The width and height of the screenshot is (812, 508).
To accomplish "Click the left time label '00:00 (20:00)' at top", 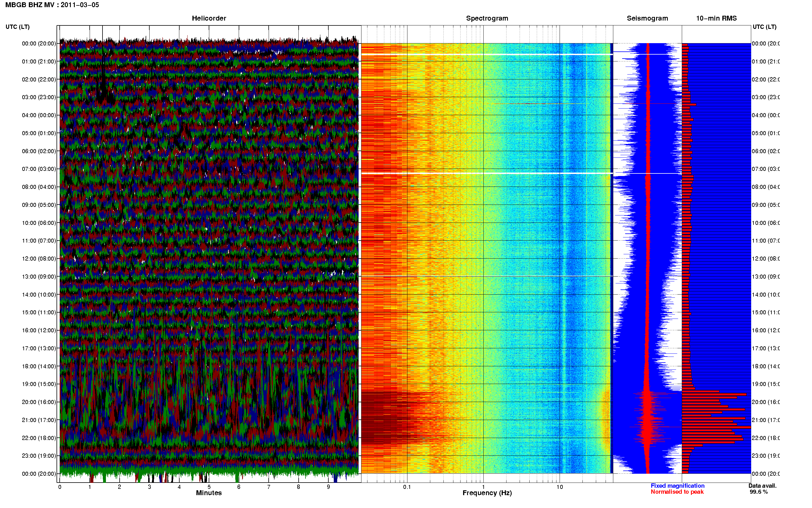I will [39, 43].
